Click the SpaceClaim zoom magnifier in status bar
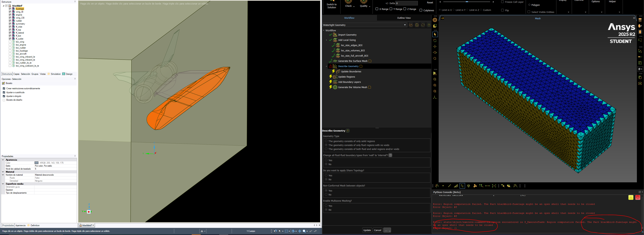The width and height of the screenshot is (644, 235). click(304, 231)
